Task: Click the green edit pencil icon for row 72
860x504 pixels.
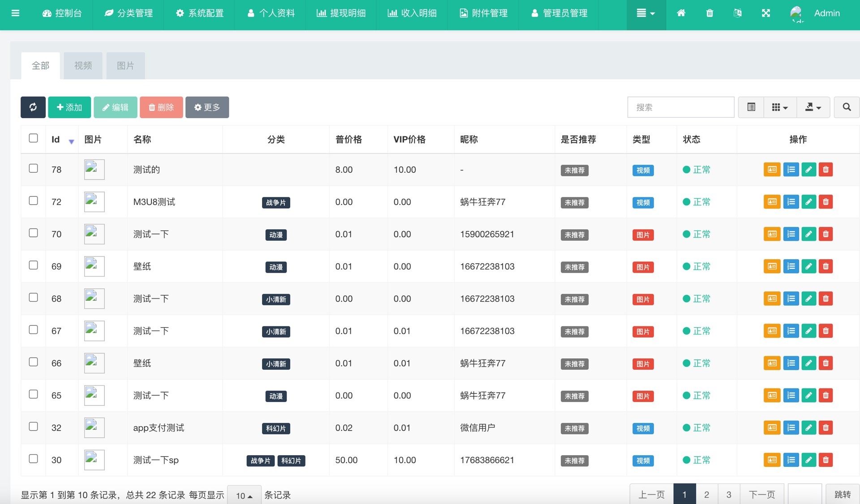Action: (808, 202)
